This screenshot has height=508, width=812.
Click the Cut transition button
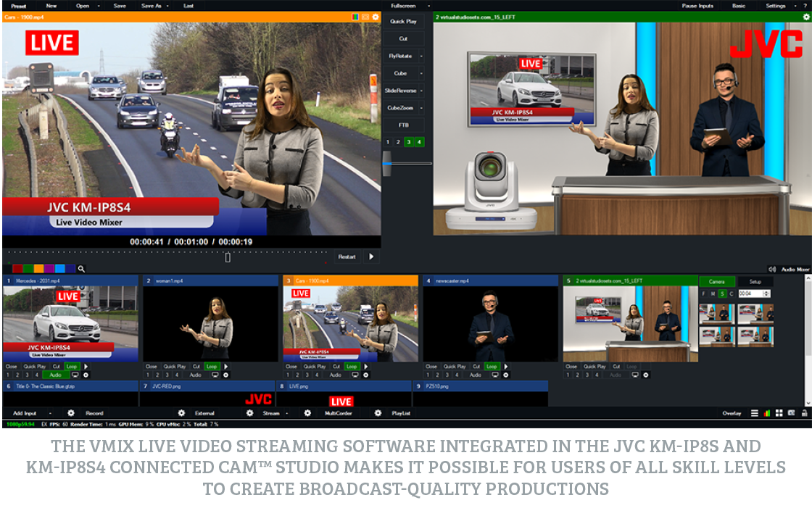(403, 38)
